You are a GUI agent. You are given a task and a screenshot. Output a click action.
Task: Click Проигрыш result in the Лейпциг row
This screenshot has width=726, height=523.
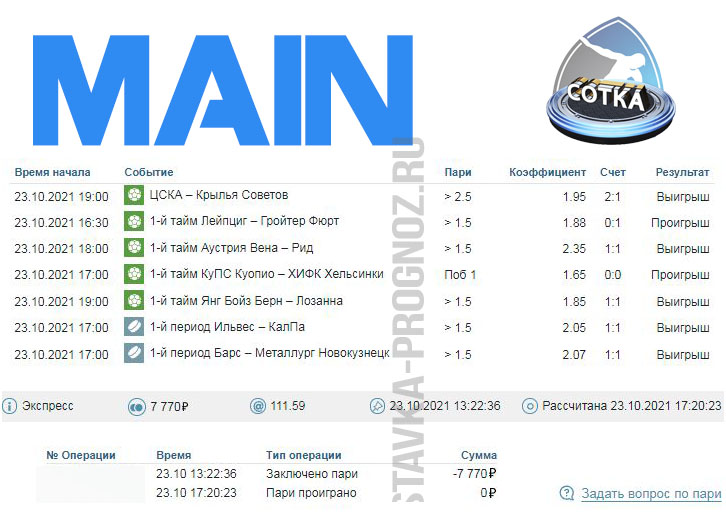pos(680,223)
